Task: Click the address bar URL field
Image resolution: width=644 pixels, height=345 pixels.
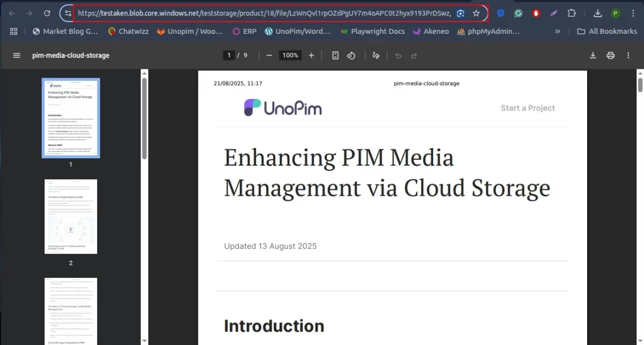Action: coord(264,13)
